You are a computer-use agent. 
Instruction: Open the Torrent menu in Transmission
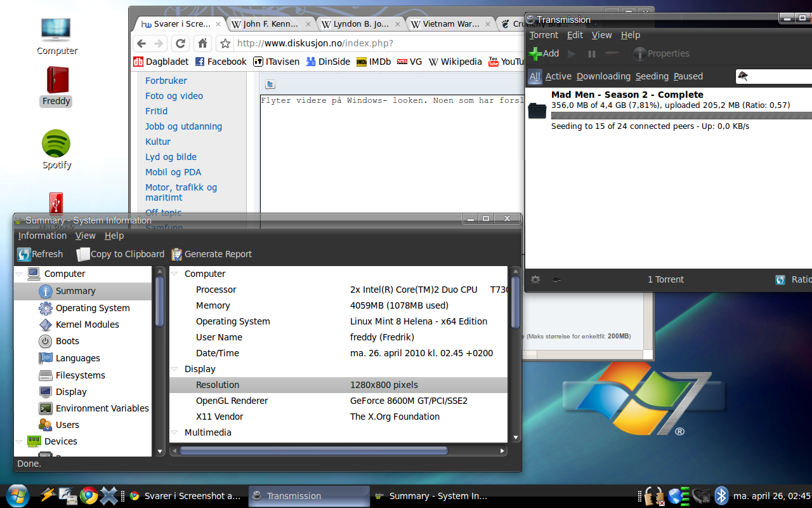tap(544, 36)
